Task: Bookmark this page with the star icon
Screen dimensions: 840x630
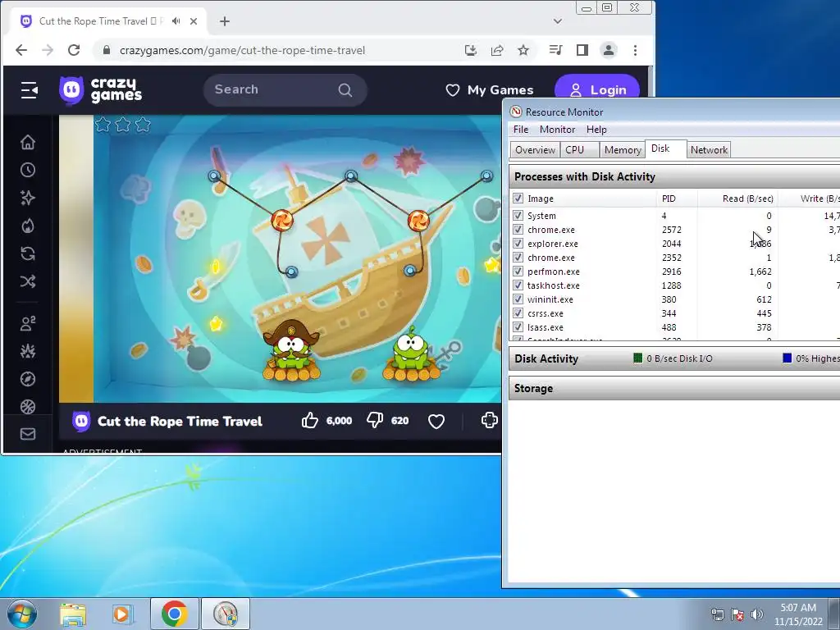Action: [x=523, y=50]
